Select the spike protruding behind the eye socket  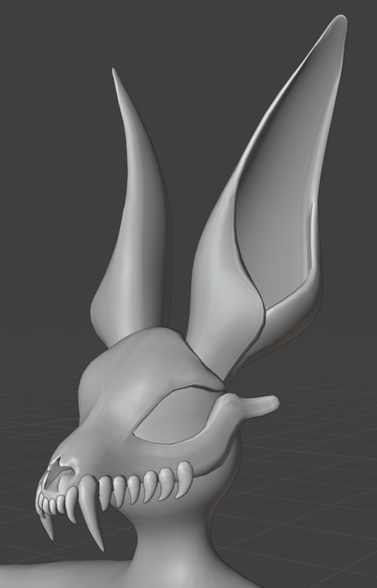(258, 404)
